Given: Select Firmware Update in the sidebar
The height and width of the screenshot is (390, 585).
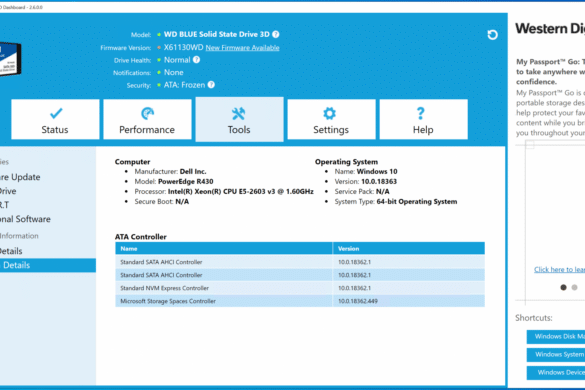Looking at the screenshot, I should click(20, 177).
